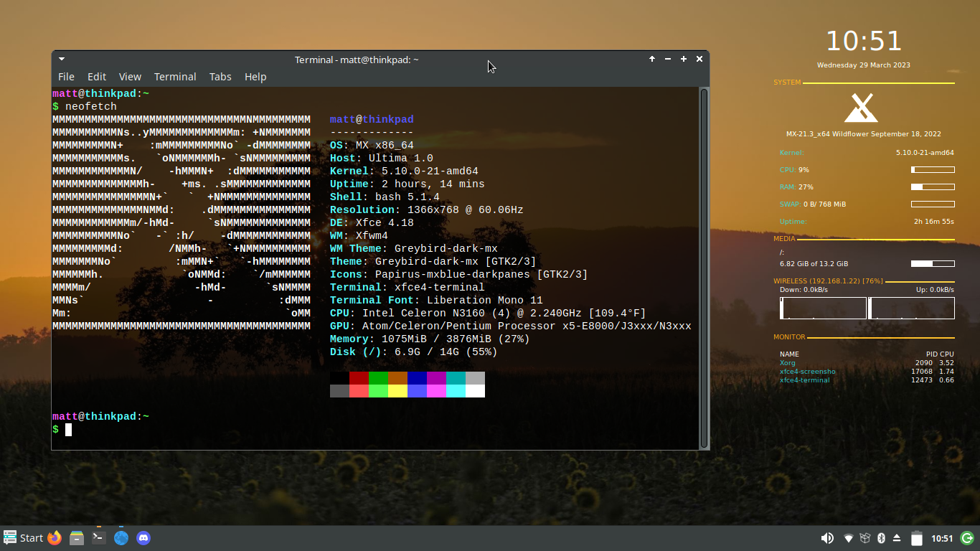This screenshot has width=980, height=551.
Task: Click the Conky uptime value '2h 16m 55s'
Action: pos(934,222)
